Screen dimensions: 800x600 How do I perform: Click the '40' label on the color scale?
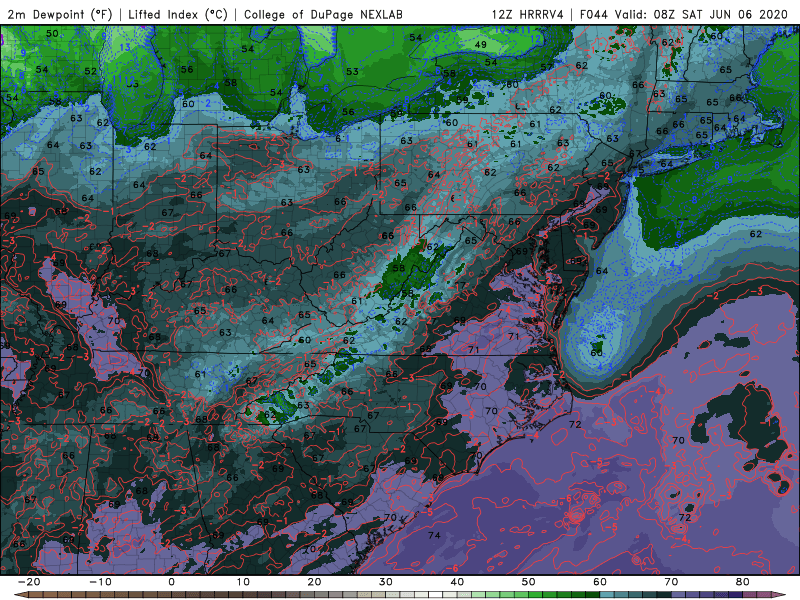point(457,582)
